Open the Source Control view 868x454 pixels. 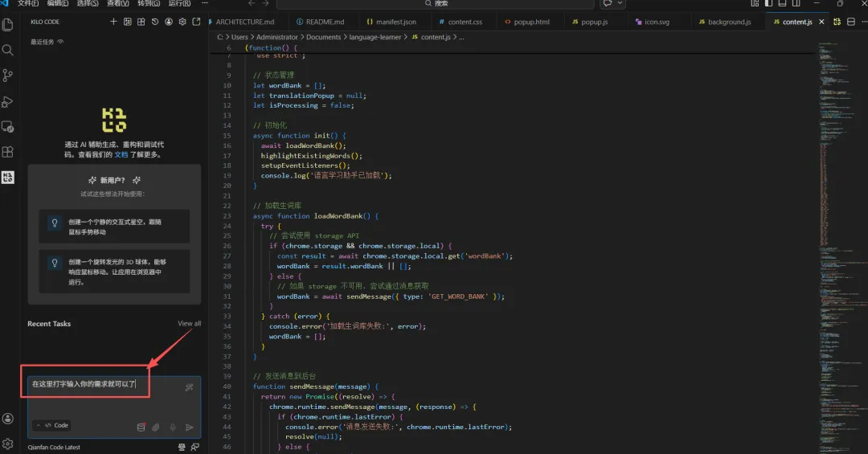(x=8, y=76)
